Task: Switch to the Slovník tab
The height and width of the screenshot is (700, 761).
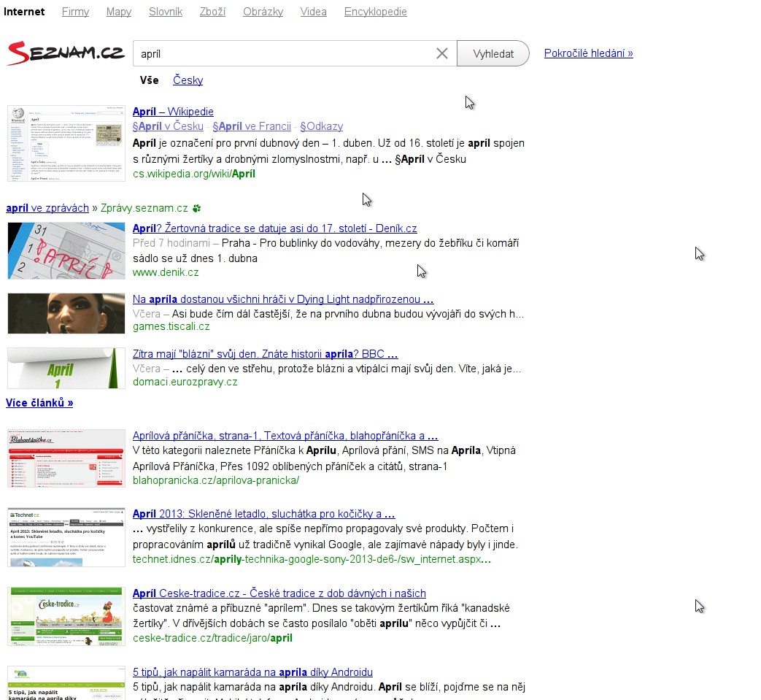Action: (166, 12)
